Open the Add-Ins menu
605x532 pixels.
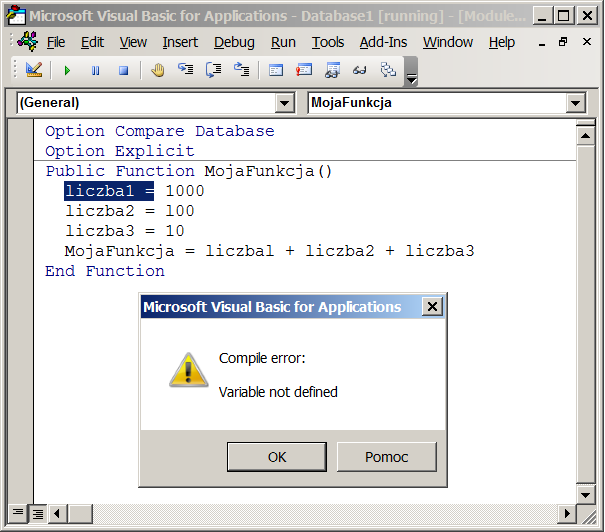(x=383, y=42)
